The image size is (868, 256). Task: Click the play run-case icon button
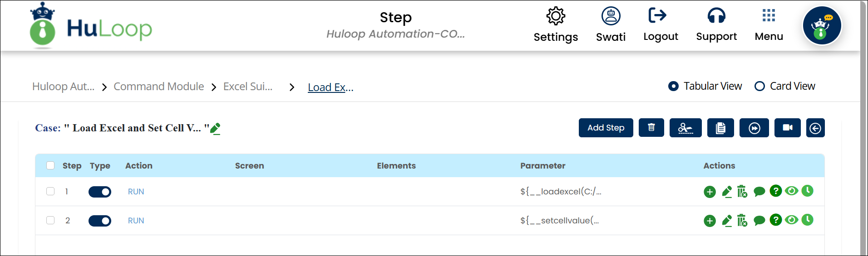pyautogui.click(x=754, y=128)
